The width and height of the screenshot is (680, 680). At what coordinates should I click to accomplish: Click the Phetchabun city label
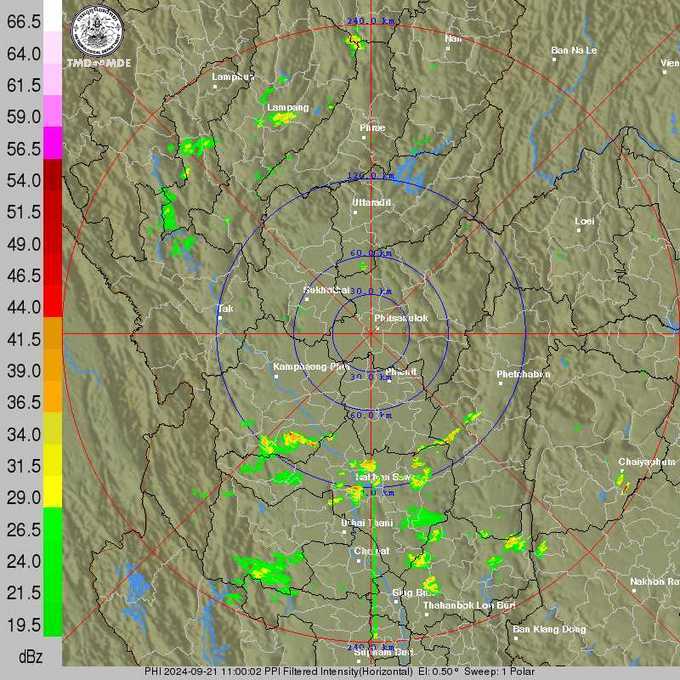pyautogui.click(x=523, y=374)
